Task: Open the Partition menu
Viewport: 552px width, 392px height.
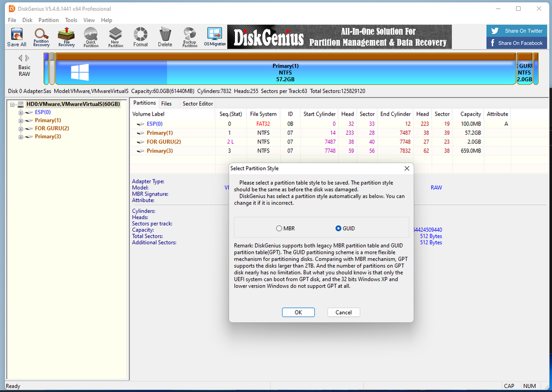Action: click(49, 20)
